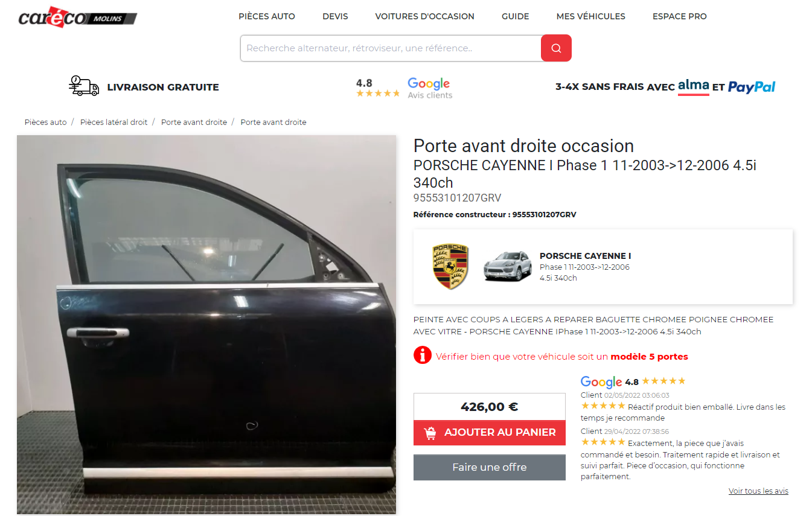Click the PayPal logo
The width and height of the screenshot is (812, 516).
pos(752,87)
